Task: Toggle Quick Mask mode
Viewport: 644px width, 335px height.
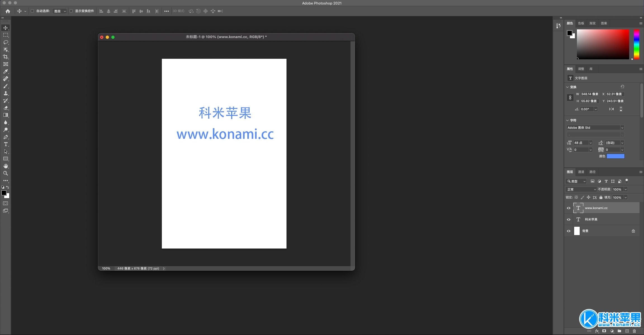Action: (x=6, y=203)
